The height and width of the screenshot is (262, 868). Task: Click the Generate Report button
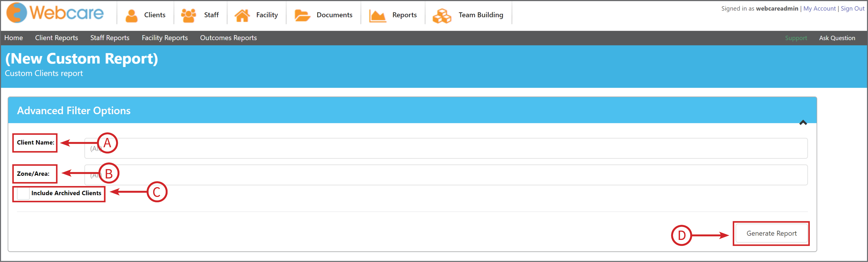[x=772, y=233]
